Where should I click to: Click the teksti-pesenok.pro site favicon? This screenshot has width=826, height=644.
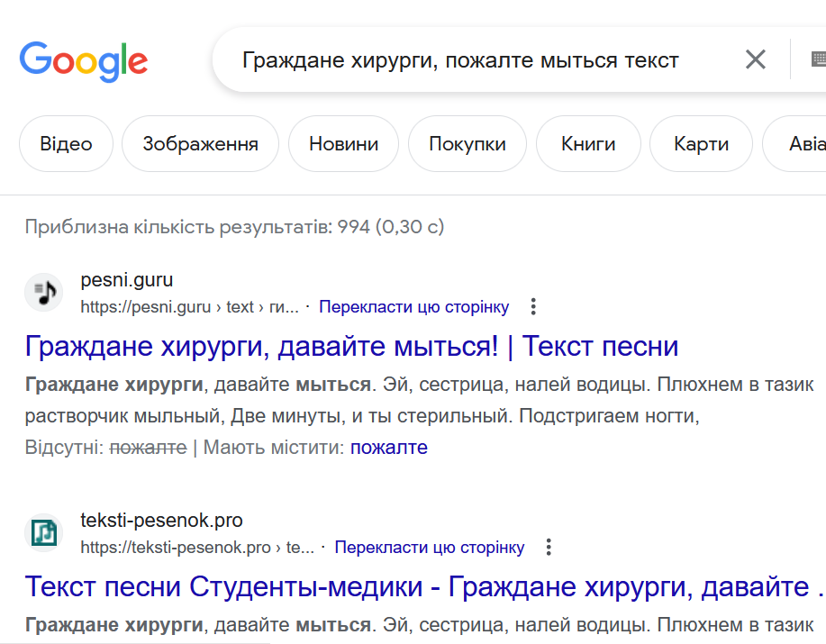(43, 532)
